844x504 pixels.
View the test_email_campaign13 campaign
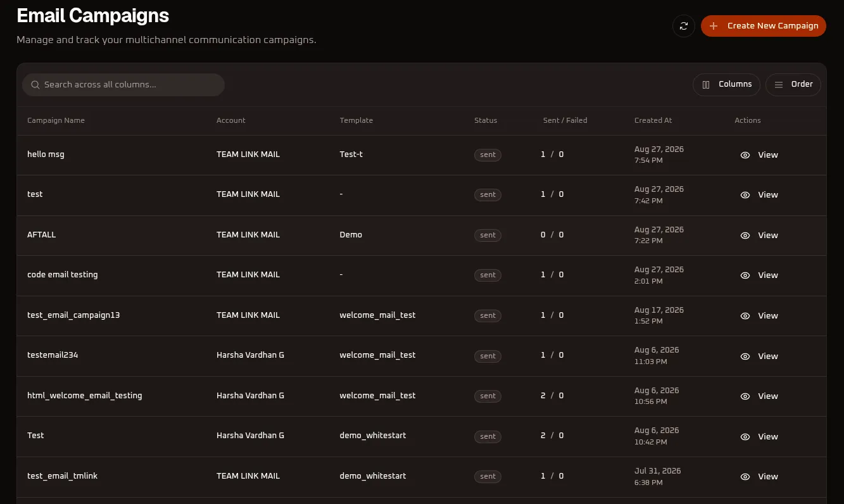click(759, 316)
